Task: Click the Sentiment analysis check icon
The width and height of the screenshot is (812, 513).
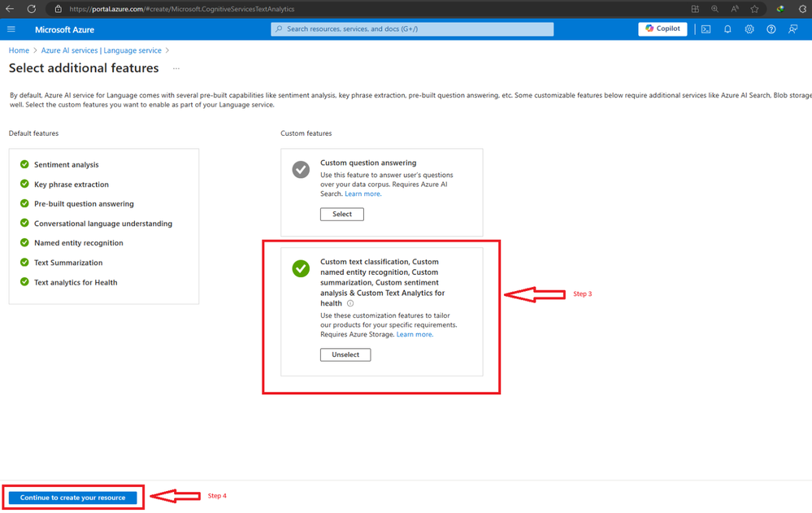Action: click(24, 164)
